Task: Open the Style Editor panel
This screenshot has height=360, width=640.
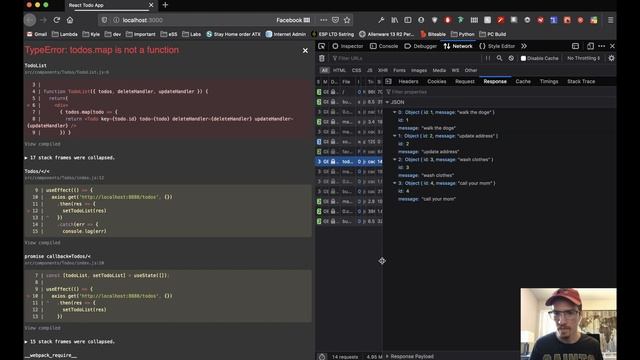Action: [x=497, y=46]
